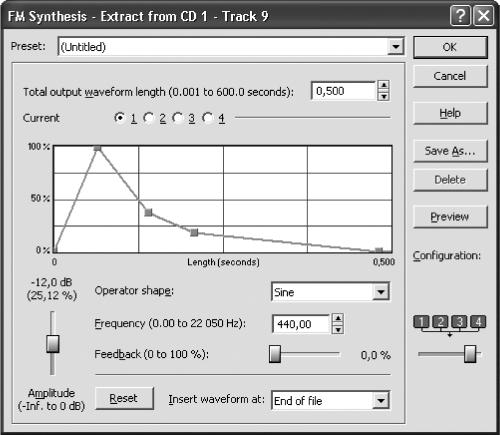500x435 pixels.
Task: Decrease the frequency with the down arrow
Action: 338,329
